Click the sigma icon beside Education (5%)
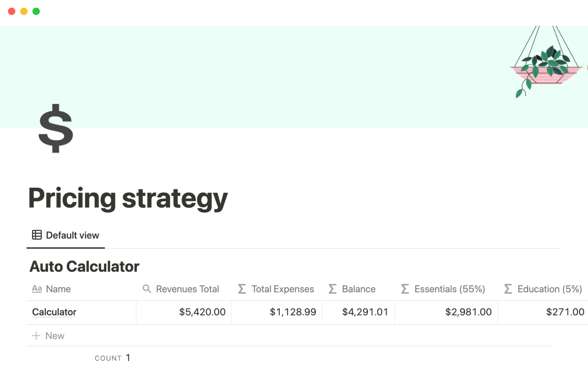 click(x=508, y=289)
